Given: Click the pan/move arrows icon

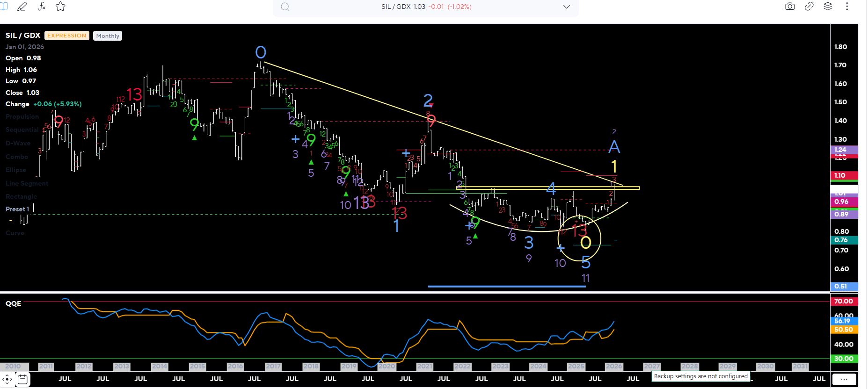Looking at the screenshot, I should click(x=7, y=379).
